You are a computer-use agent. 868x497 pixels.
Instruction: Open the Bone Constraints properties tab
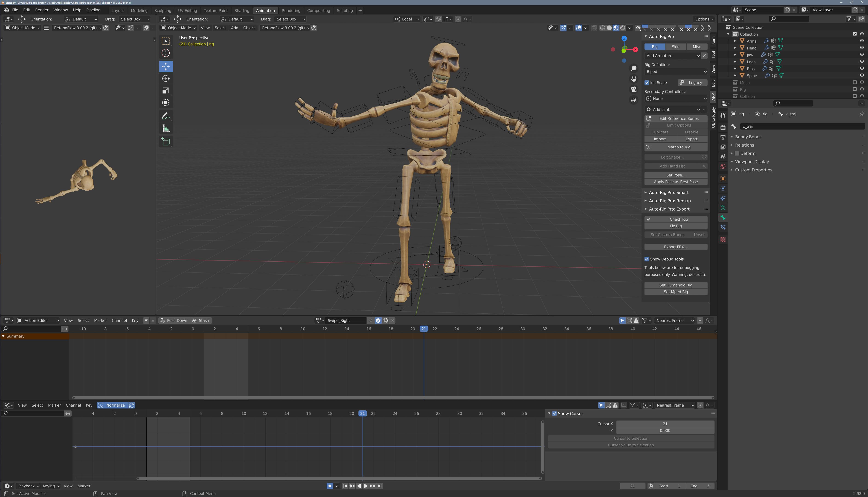[x=723, y=227]
